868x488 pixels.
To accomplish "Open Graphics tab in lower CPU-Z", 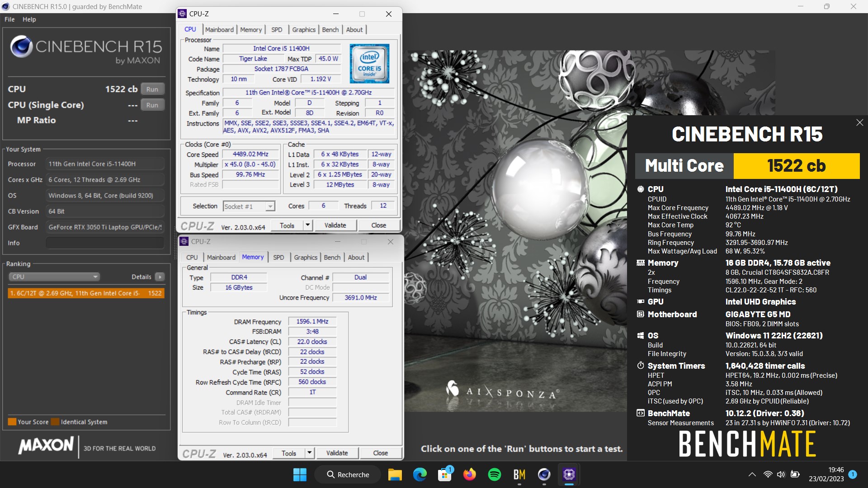I will pyautogui.click(x=306, y=257).
